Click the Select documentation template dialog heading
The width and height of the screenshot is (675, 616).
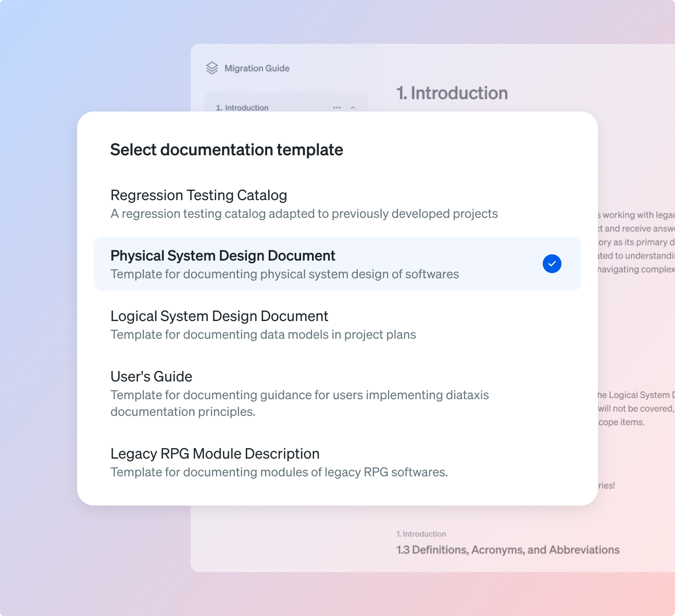click(227, 150)
